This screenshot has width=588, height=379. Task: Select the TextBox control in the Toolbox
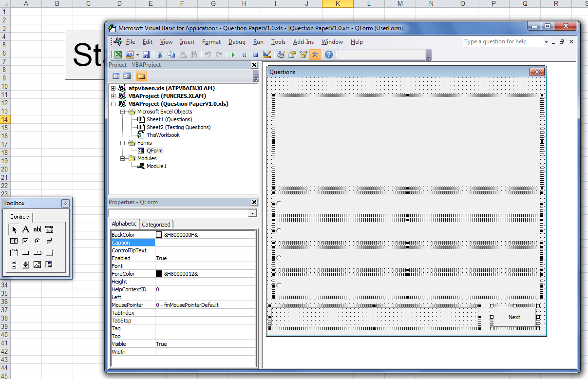[37, 229]
